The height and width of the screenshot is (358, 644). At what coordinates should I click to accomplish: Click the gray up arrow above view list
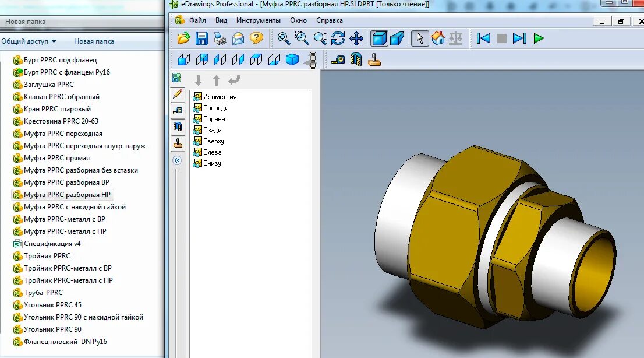coord(217,80)
